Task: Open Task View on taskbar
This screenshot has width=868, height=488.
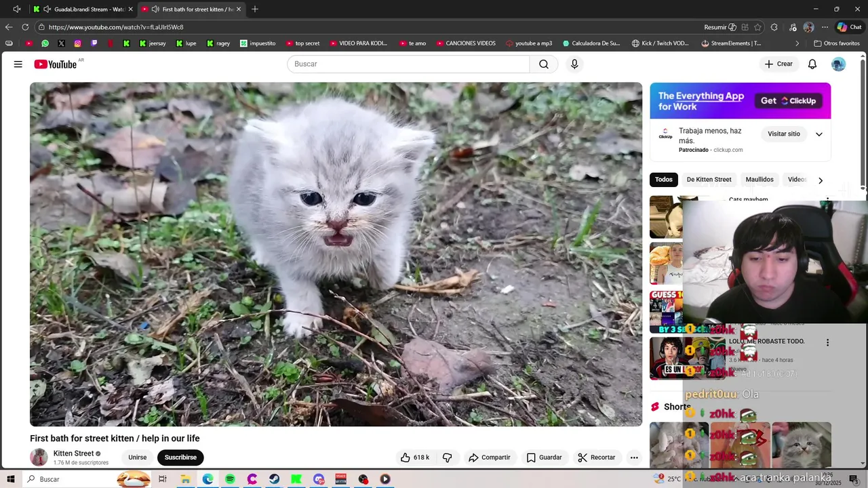Action: (163, 479)
